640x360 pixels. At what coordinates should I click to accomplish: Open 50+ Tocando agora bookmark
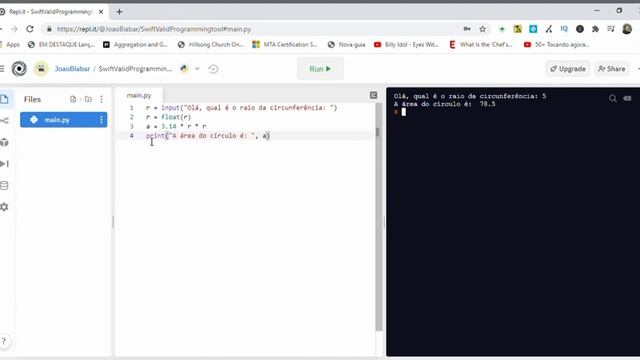tap(557, 44)
